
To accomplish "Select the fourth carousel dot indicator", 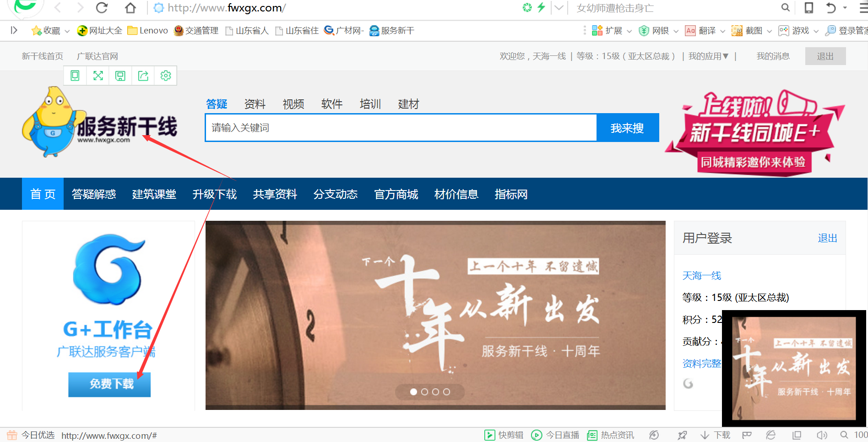I will 446,392.
